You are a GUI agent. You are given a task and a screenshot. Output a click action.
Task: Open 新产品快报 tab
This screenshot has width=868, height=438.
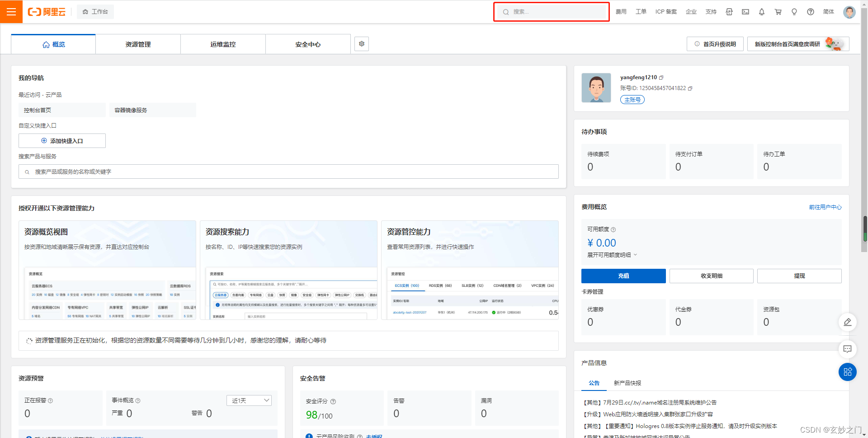click(x=627, y=383)
